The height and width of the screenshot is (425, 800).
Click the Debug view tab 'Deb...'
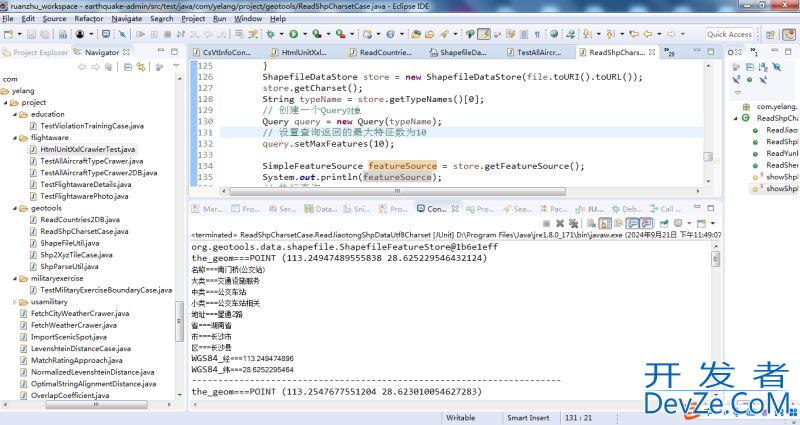click(x=628, y=209)
